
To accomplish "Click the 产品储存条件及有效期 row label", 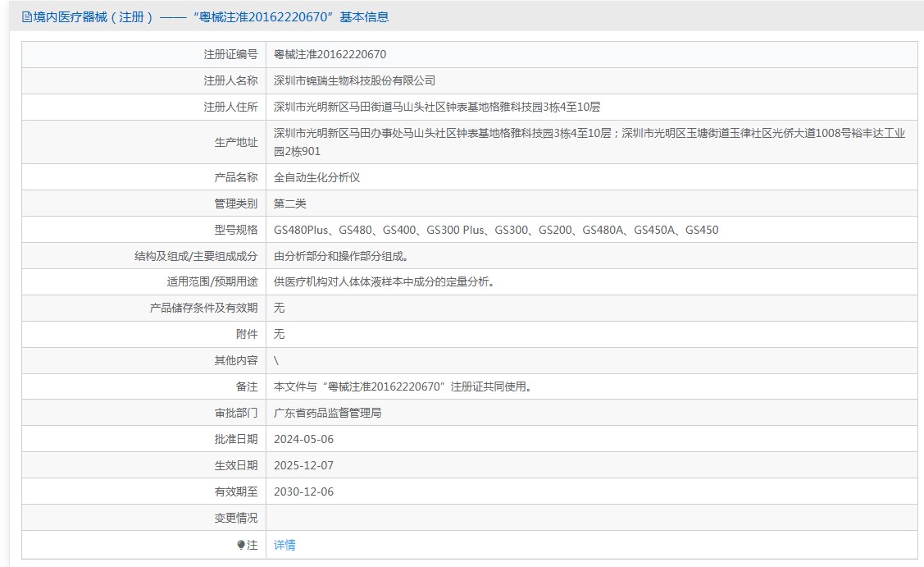I will tap(203, 309).
